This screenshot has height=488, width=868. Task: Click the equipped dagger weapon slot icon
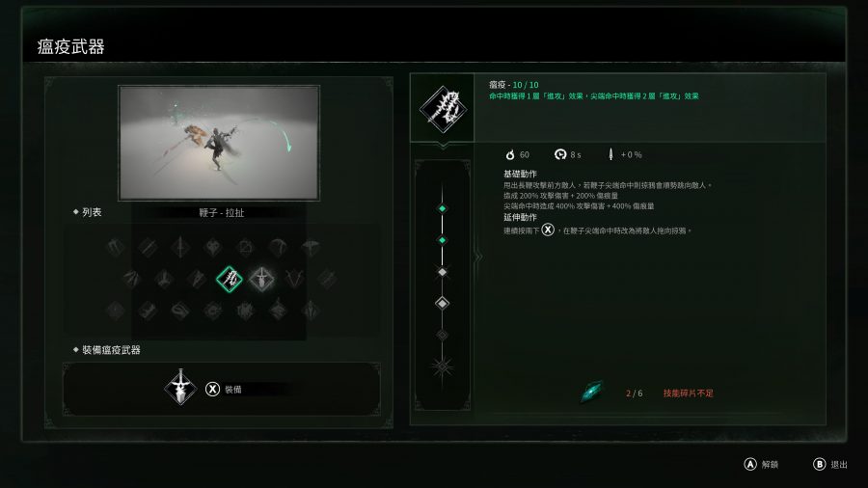tap(180, 388)
